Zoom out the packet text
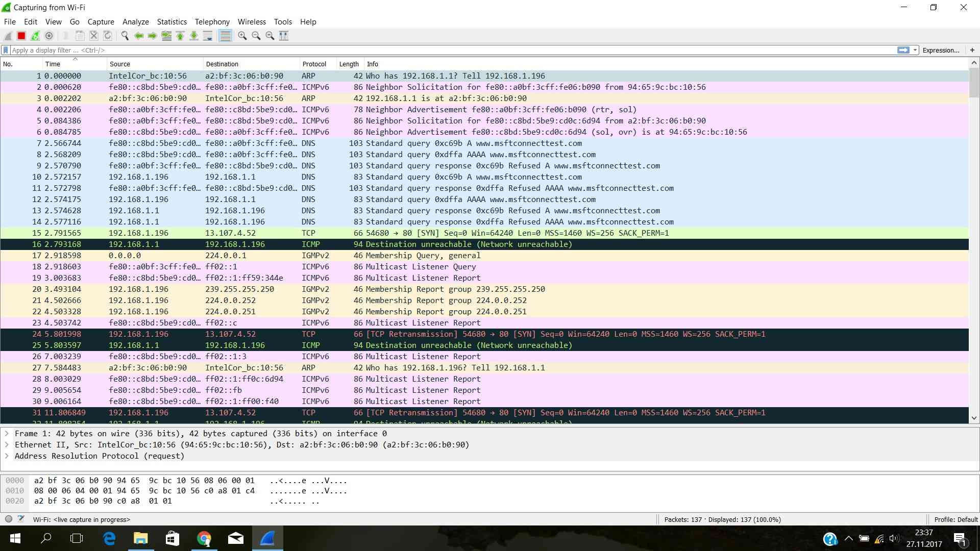The image size is (980, 551). click(x=256, y=36)
